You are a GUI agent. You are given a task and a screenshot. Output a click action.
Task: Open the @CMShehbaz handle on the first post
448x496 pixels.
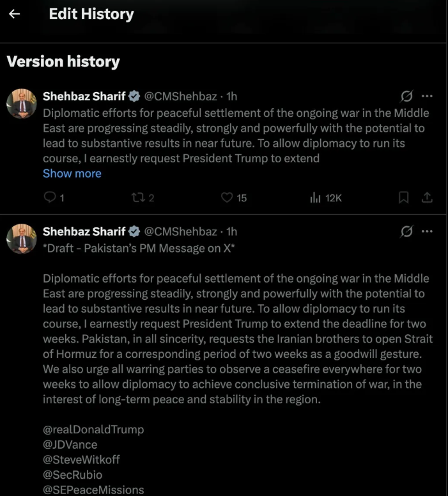coord(180,96)
